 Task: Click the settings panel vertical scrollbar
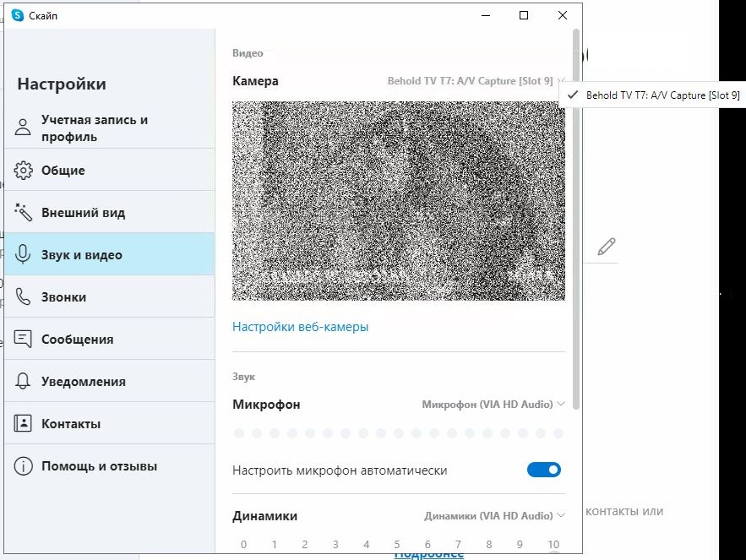pos(576,220)
